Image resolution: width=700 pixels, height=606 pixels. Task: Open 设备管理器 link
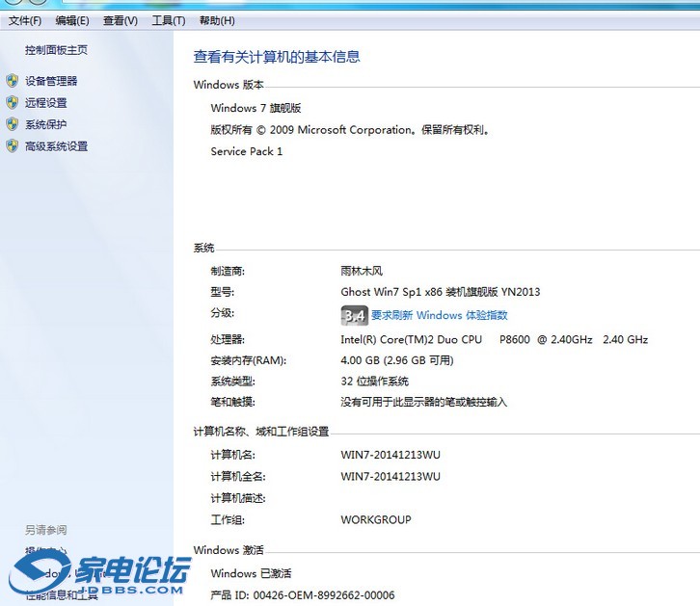[51, 81]
